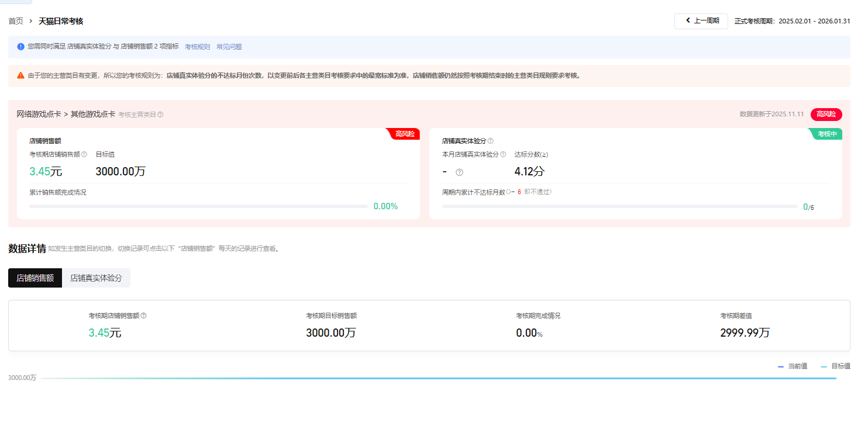The image size is (868, 422).
Task: Click the orange warning triangle icon
Action: tap(21, 75)
